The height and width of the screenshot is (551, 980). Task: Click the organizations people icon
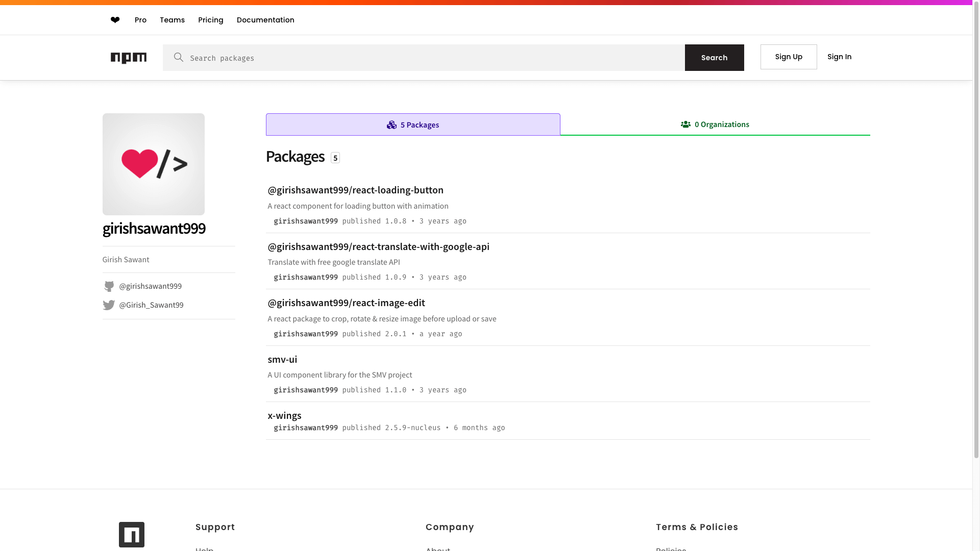685,124
